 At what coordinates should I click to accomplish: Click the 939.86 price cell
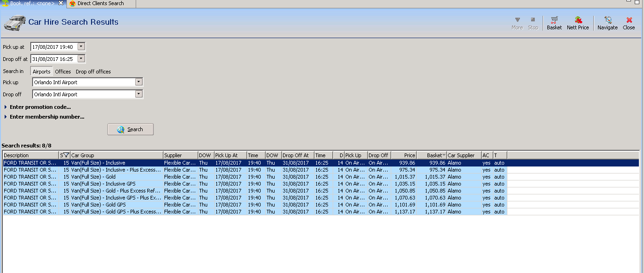click(404, 163)
